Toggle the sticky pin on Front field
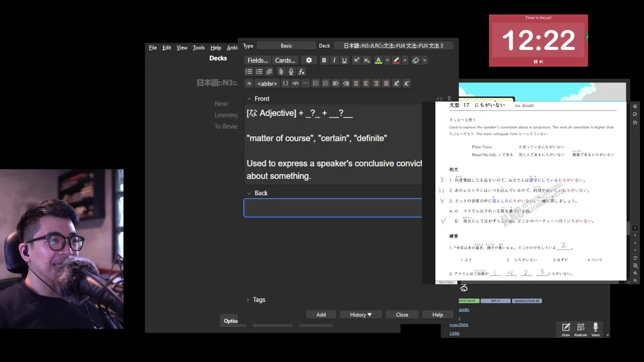The width and height of the screenshot is (644, 362). point(449,99)
